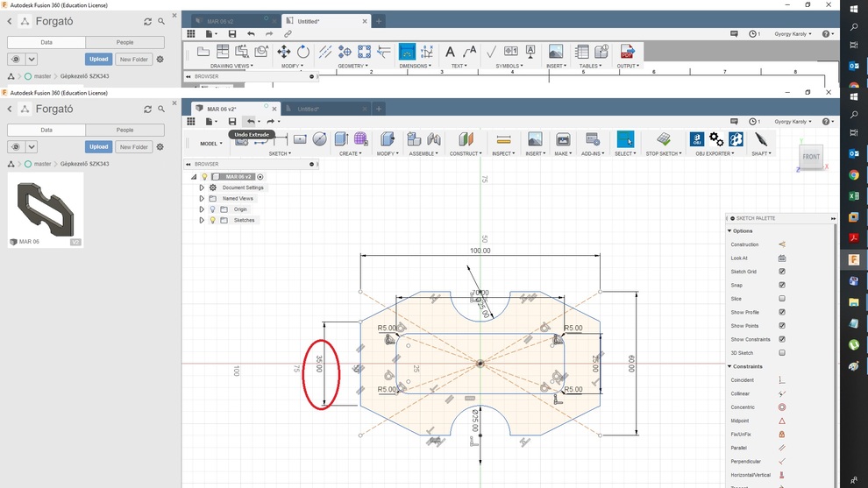Click the Table icon in drawing toolbar
This screenshot has height=488, width=868.
click(x=582, y=52)
